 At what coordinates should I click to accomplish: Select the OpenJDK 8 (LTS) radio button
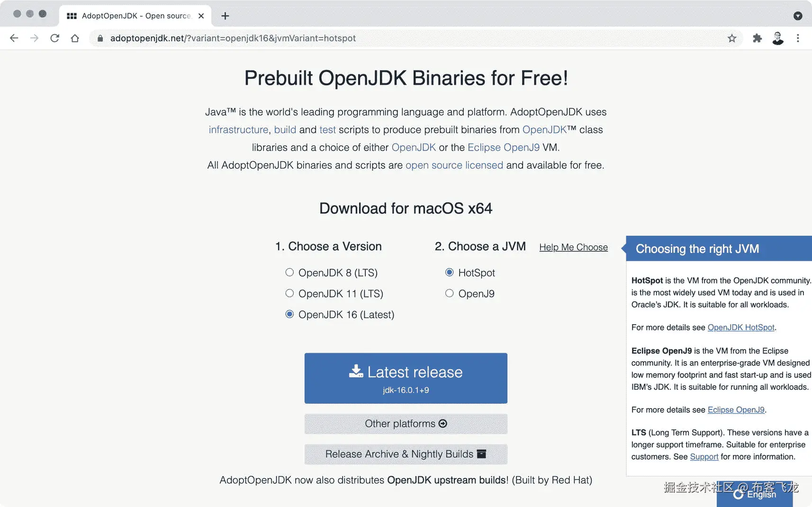[289, 272]
